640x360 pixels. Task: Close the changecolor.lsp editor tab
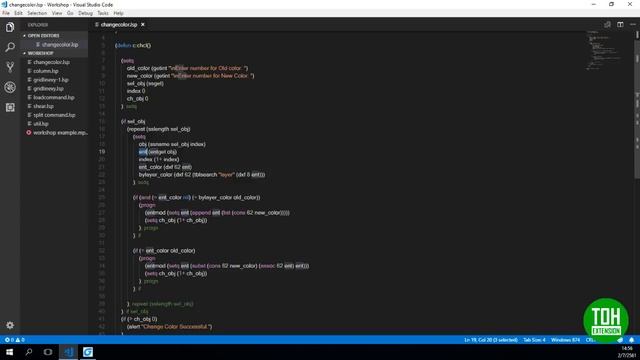click(x=142, y=24)
